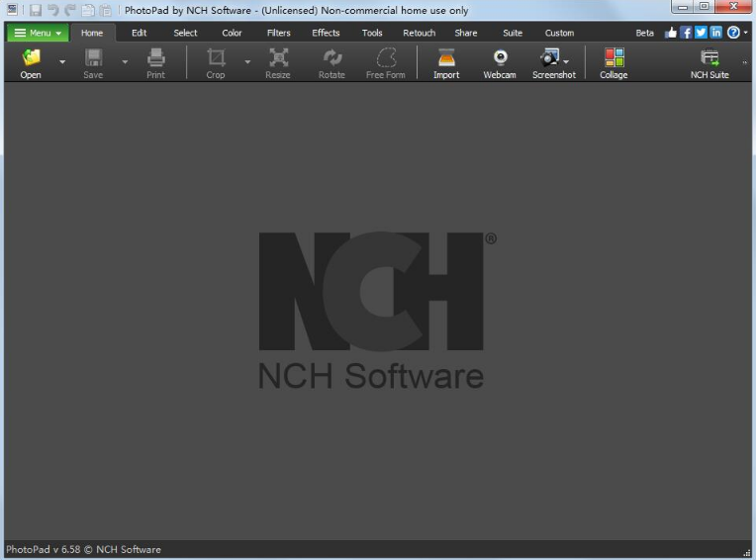Click the Open folder icon
The width and height of the screenshot is (756, 560).
(x=31, y=58)
